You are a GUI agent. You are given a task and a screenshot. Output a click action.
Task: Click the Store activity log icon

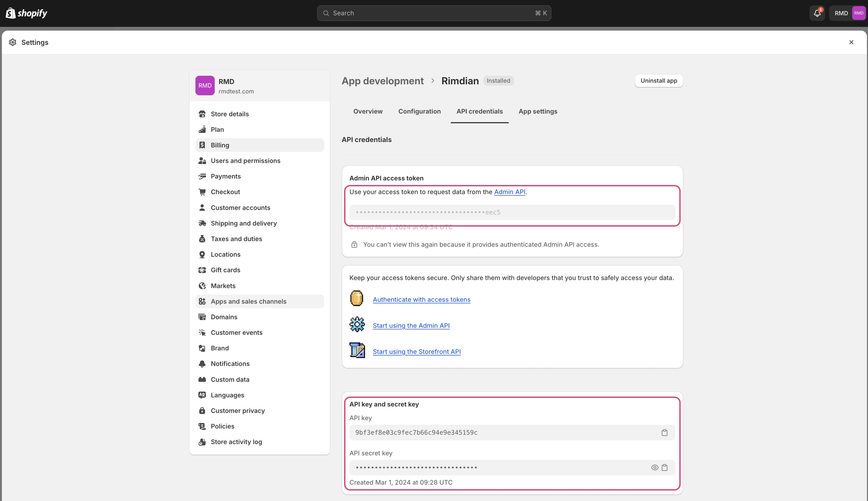coord(202,442)
